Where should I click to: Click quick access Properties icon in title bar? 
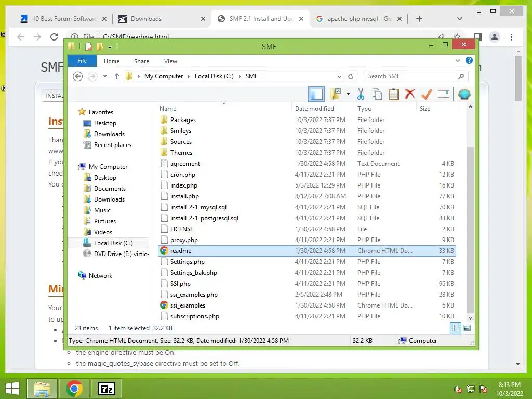click(89, 46)
